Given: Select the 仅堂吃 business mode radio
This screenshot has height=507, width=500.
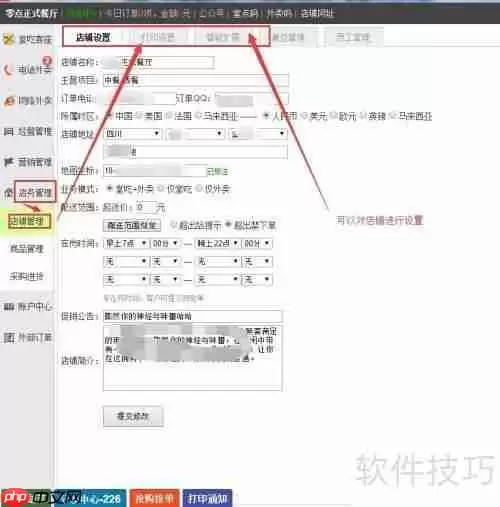Looking at the screenshot, I should (x=161, y=189).
